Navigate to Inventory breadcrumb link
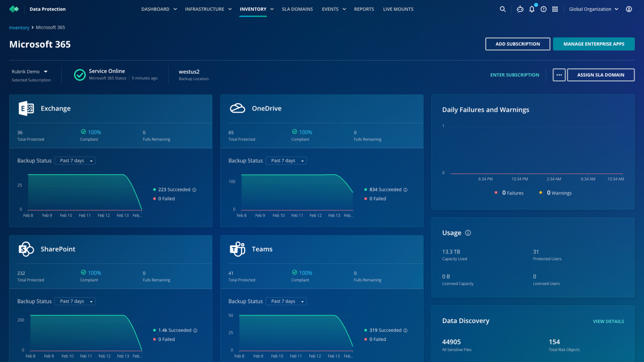 [19, 28]
